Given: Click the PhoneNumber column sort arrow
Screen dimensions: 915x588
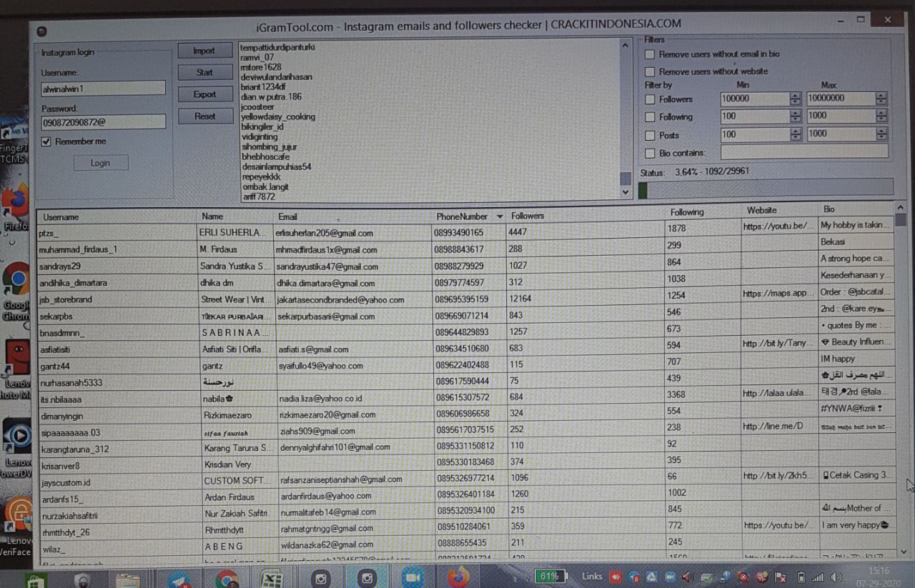Looking at the screenshot, I should click(499, 216).
